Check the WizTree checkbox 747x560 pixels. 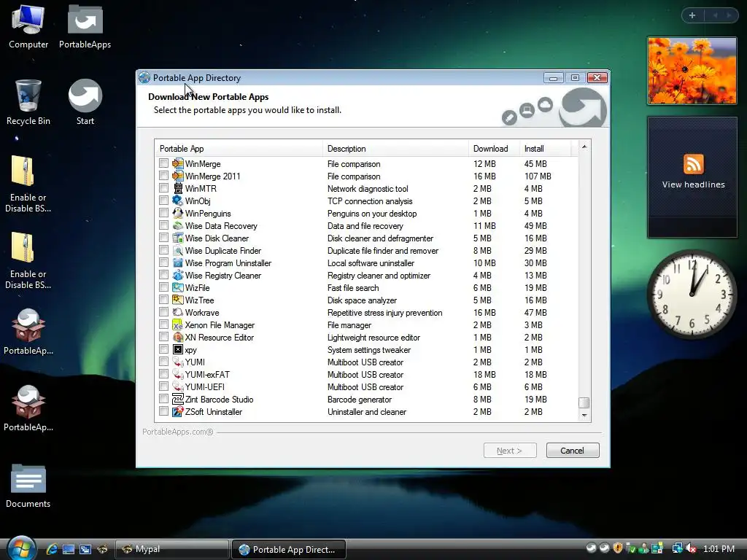click(x=164, y=300)
